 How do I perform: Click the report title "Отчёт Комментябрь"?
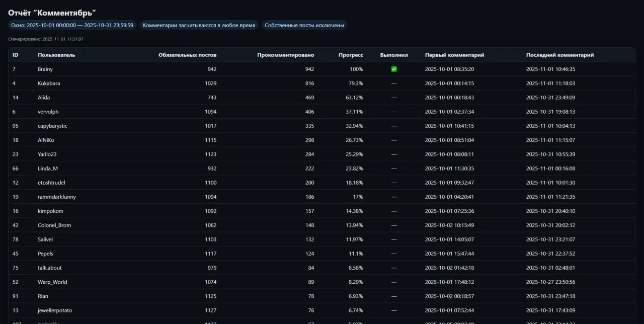[52, 13]
